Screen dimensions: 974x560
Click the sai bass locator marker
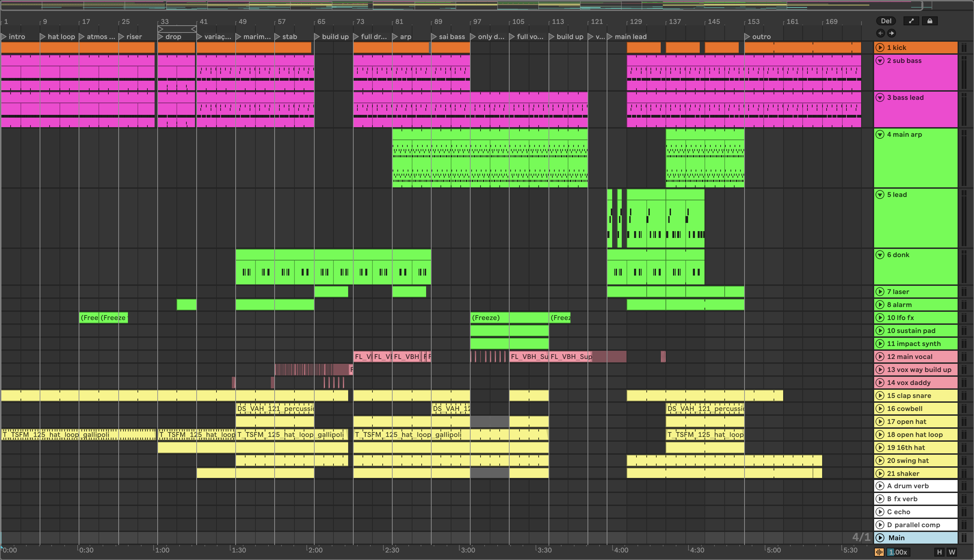[434, 37]
